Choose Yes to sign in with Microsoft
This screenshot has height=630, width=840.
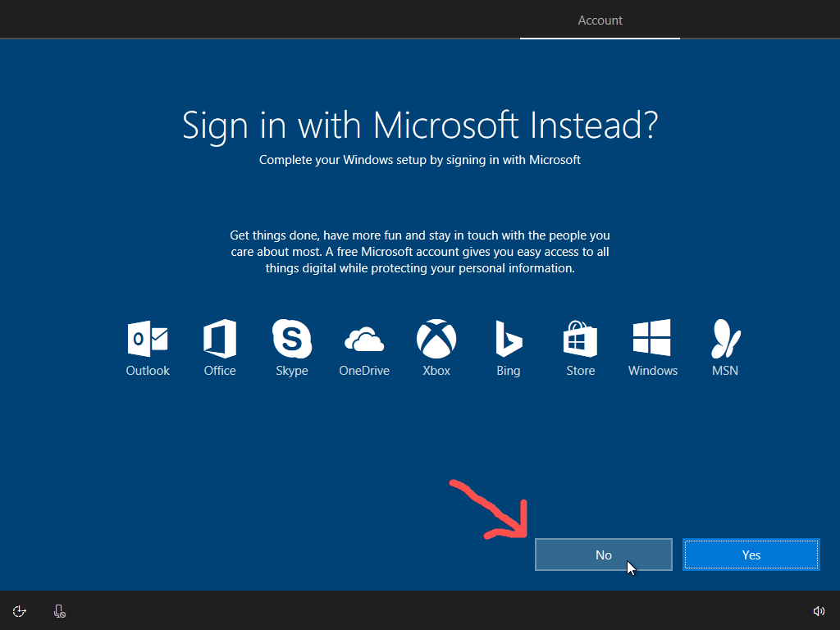(x=751, y=555)
